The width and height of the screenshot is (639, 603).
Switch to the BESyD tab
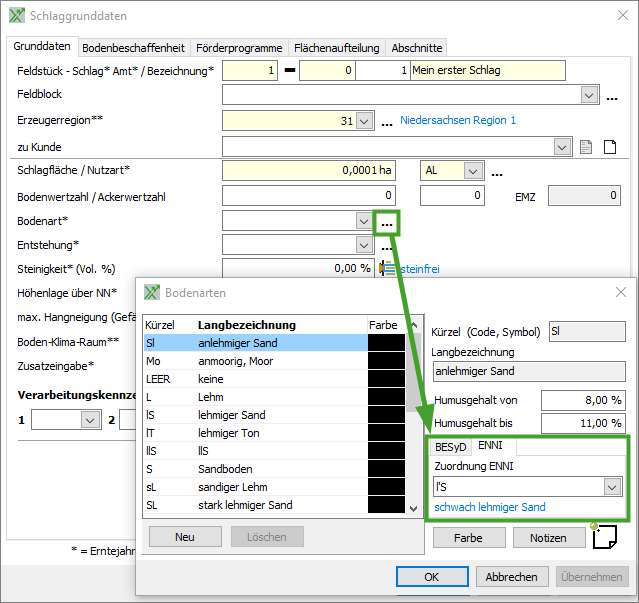click(450, 446)
